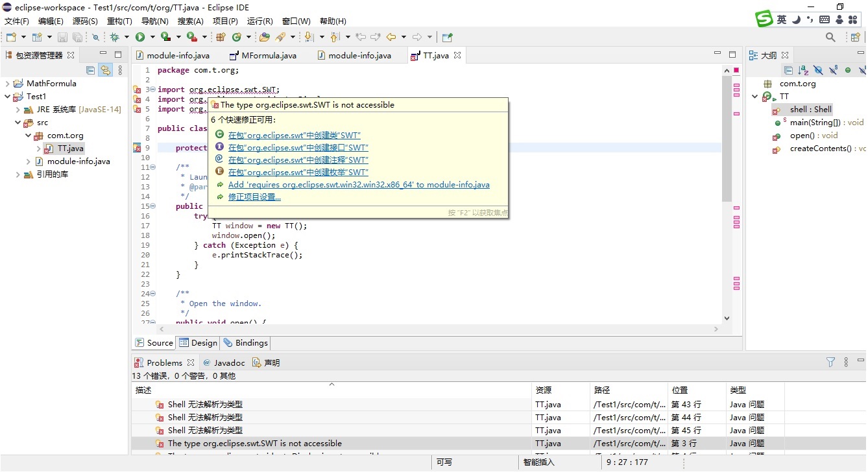Click the search magnifier icon in toolbar
The image size is (868, 476).
point(830,37)
